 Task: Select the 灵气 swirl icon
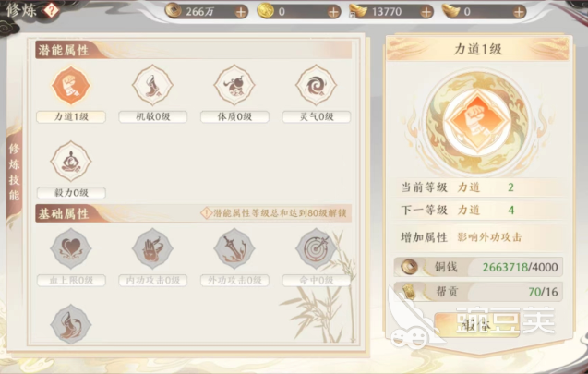tap(316, 85)
